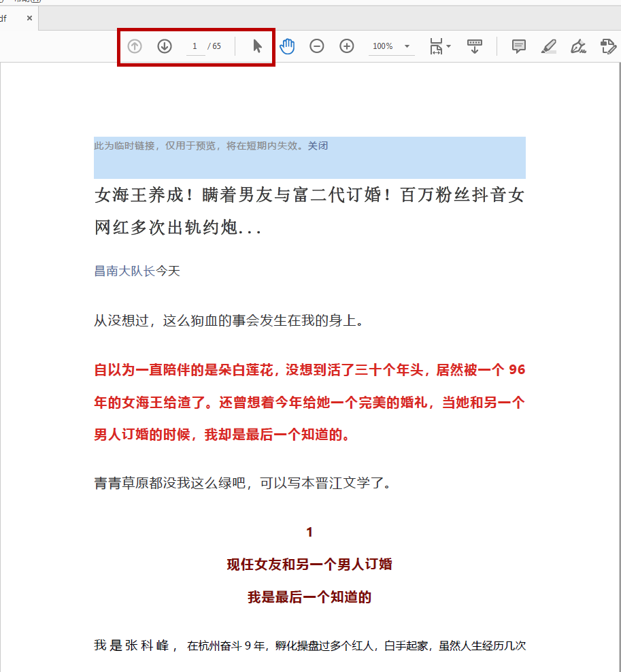The image size is (621, 672).
Task: Open the sign document pen tool
Action: click(579, 46)
